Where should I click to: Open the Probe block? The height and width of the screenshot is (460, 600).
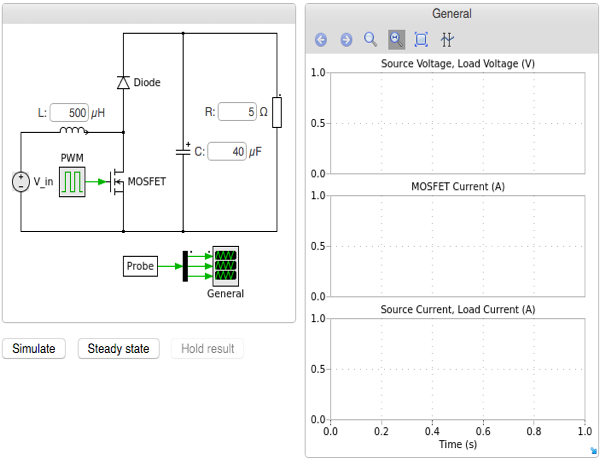(140, 266)
